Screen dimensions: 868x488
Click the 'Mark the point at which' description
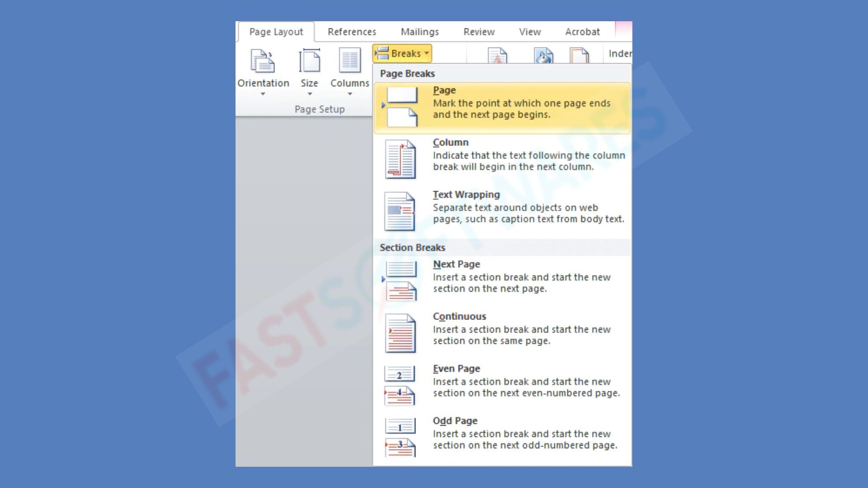(522, 109)
